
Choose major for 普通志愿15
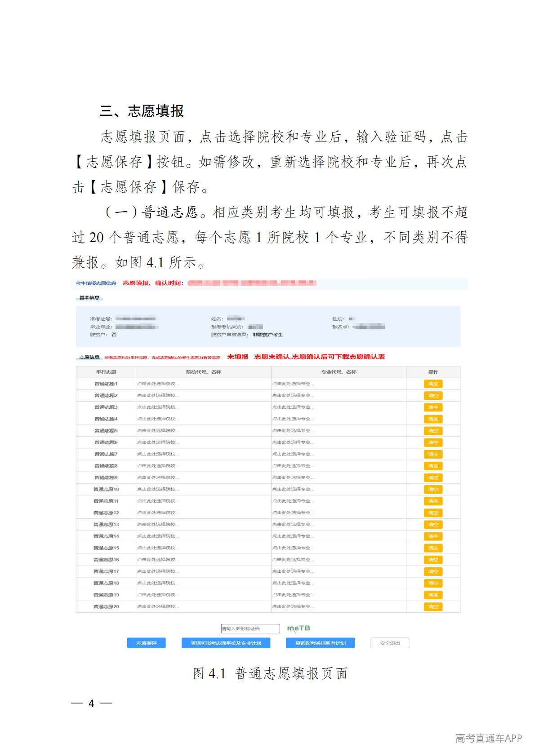pyautogui.click(x=339, y=548)
